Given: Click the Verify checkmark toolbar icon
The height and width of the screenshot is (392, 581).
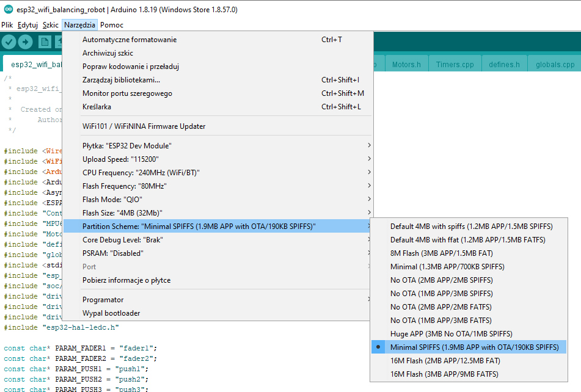Looking at the screenshot, I should pyautogui.click(x=9, y=42).
